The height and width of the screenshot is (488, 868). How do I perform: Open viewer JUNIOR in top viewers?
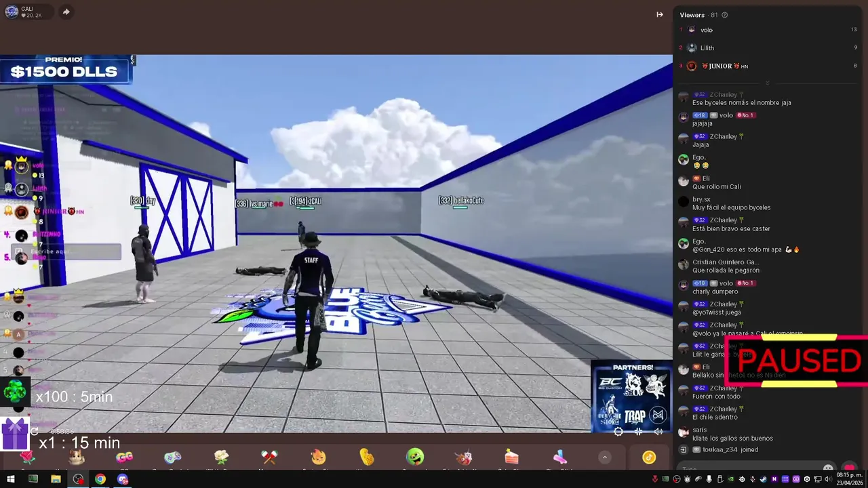click(x=724, y=66)
